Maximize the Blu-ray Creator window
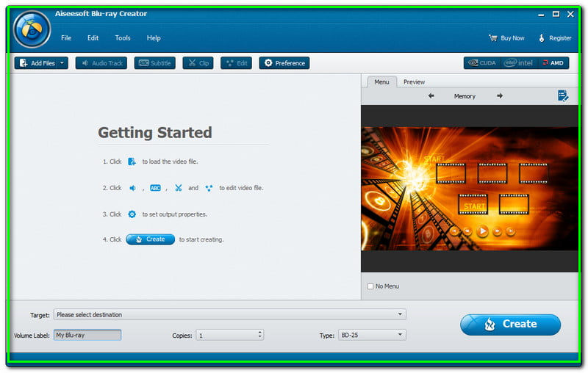 (x=556, y=14)
